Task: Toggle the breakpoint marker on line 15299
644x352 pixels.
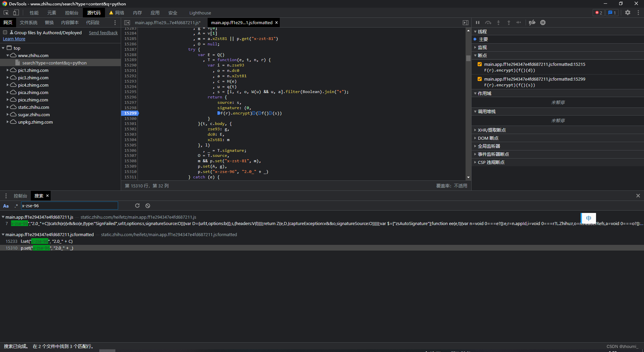Action: pos(130,113)
